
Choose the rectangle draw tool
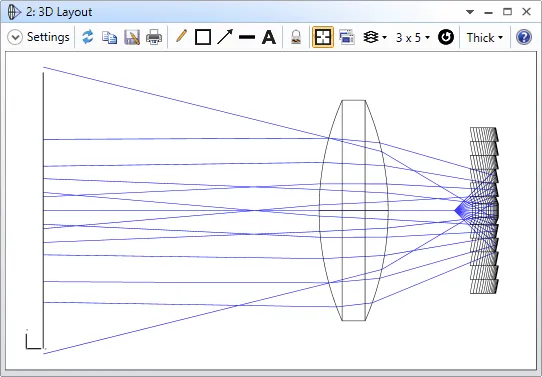[x=203, y=37]
